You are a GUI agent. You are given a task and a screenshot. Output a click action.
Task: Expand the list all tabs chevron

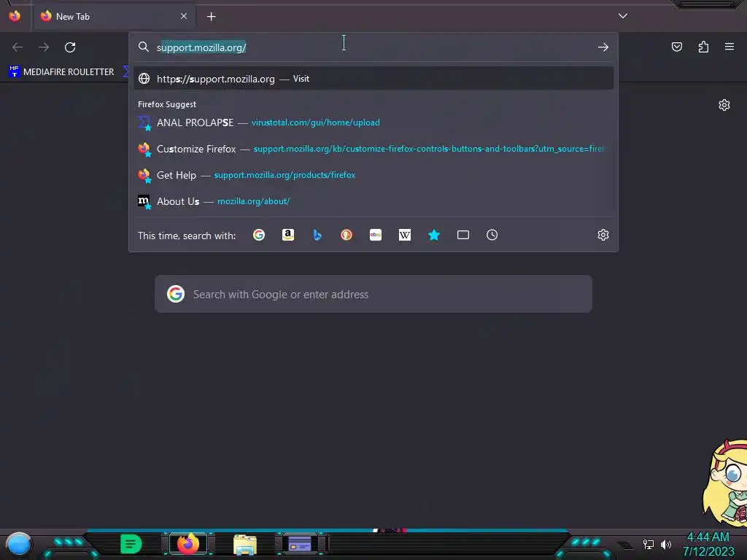(x=623, y=16)
